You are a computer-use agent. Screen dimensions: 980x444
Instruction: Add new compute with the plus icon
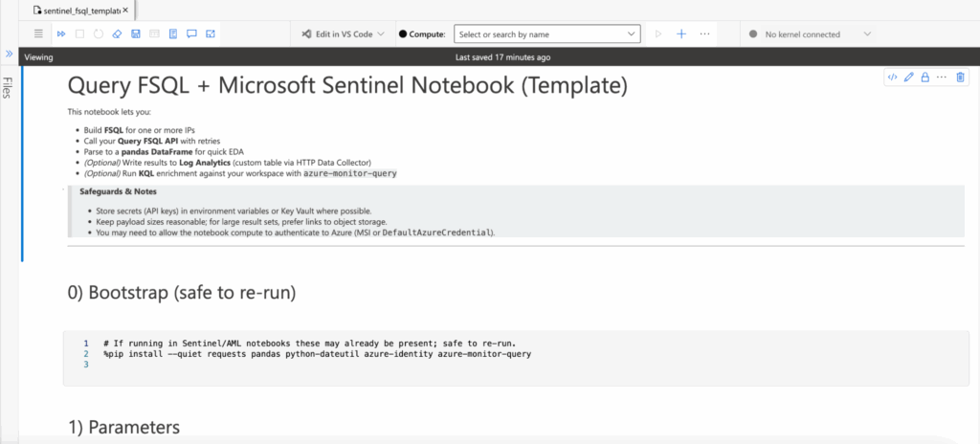(681, 34)
